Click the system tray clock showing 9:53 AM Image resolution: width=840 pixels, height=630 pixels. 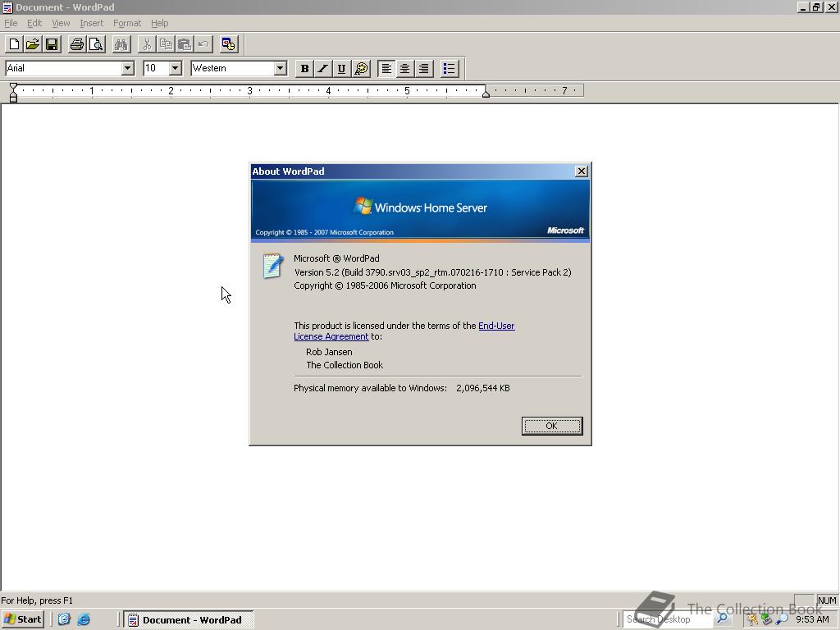coord(812,619)
